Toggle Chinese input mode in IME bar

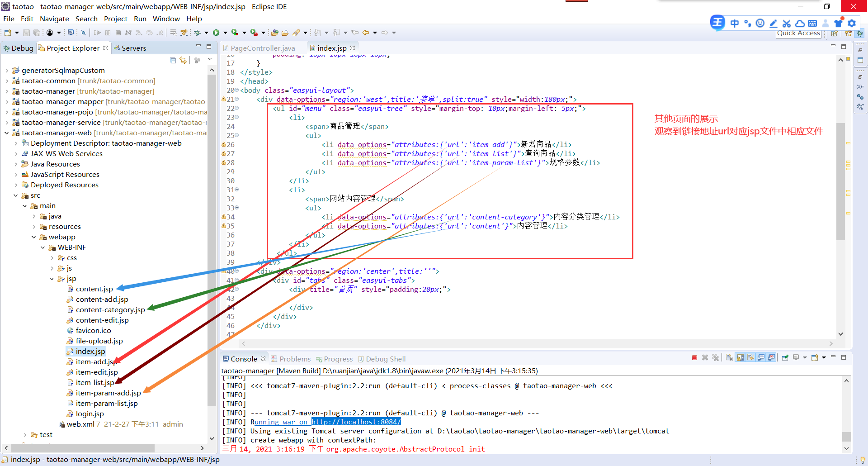735,23
